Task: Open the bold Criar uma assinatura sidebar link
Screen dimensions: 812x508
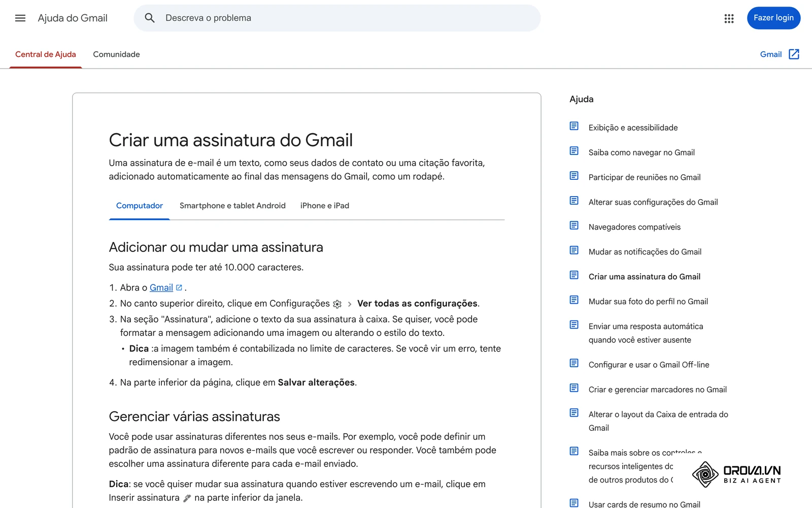Action: [x=645, y=277]
